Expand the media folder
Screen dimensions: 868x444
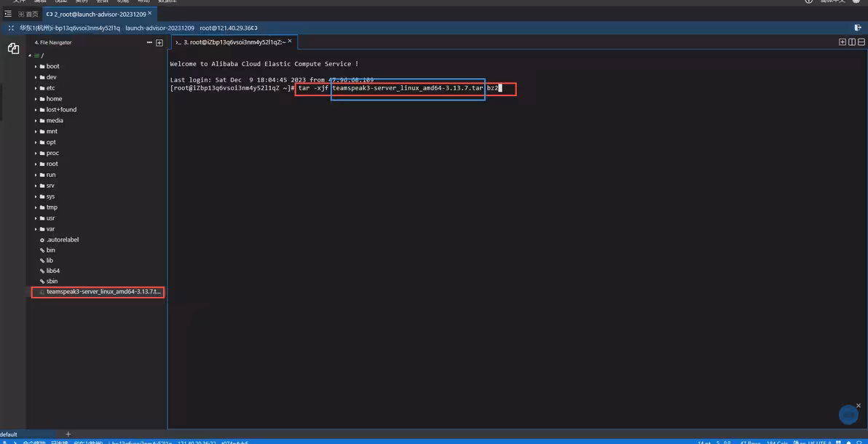tap(36, 121)
